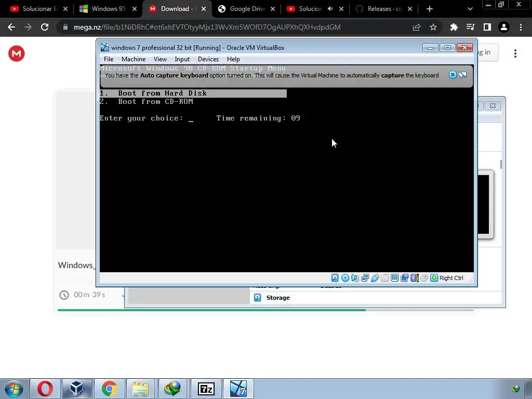The height and width of the screenshot is (399, 532).
Task: Click mouse integration icon in VirtualBox status bar
Action: (424, 278)
